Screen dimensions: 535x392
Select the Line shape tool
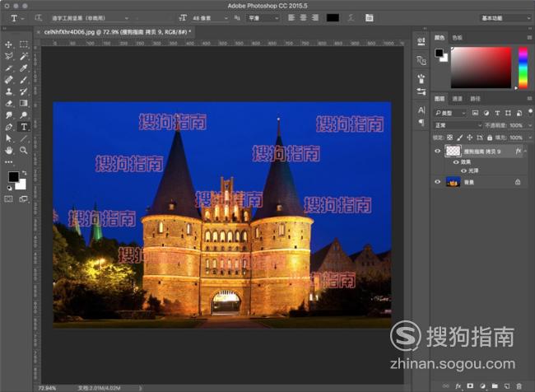coord(24,138)
